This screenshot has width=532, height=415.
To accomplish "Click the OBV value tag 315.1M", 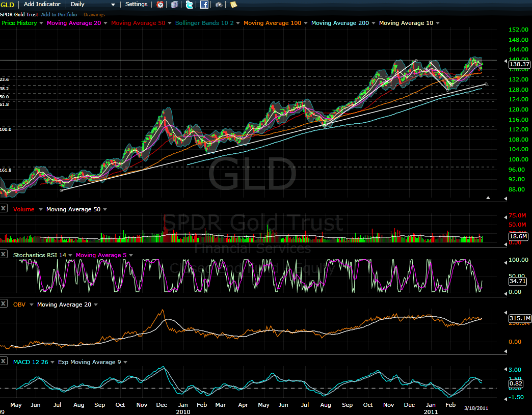I will coord(520,318).
